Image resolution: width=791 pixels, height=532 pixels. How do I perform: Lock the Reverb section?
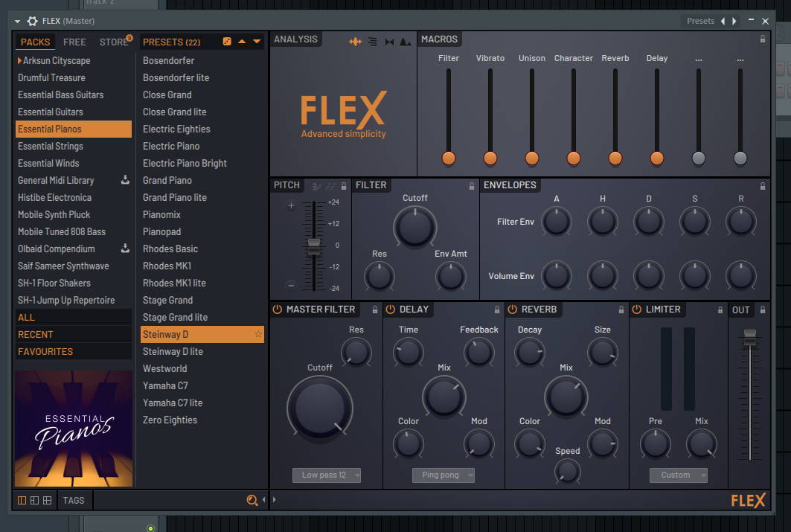pos(621,310)
